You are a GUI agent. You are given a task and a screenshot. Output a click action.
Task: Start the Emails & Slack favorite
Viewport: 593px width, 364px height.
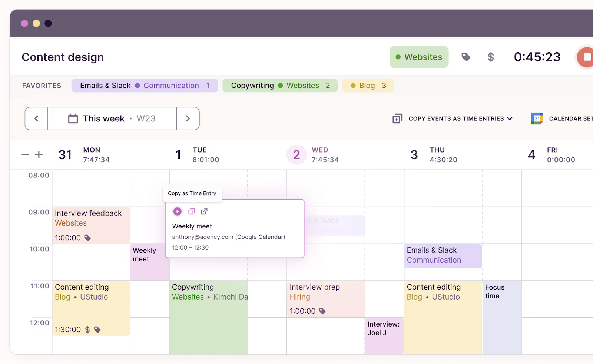[x=145, y=86]
